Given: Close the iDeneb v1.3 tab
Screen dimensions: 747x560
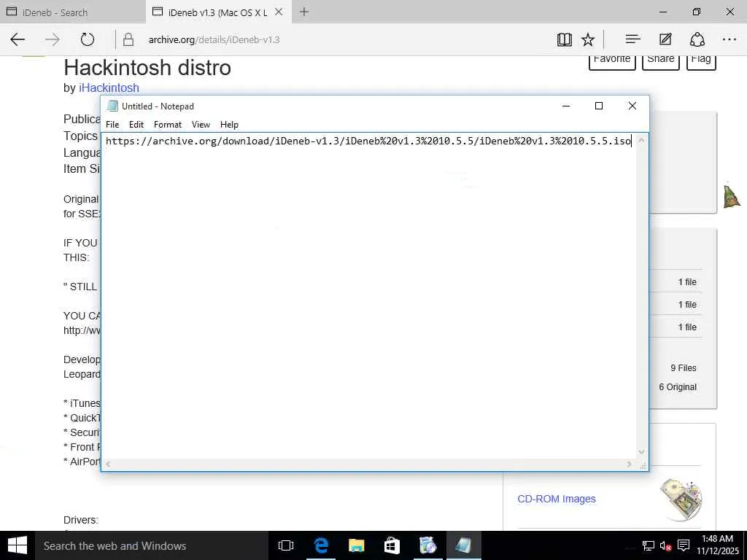Looking at the screenshot, I should [279, 12].
